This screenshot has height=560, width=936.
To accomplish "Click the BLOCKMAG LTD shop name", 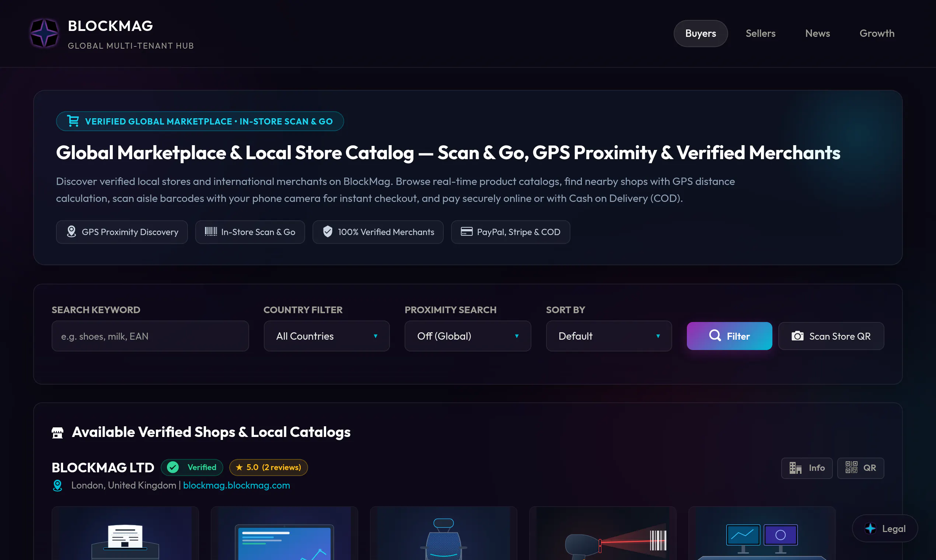I will tap(103, 468).
